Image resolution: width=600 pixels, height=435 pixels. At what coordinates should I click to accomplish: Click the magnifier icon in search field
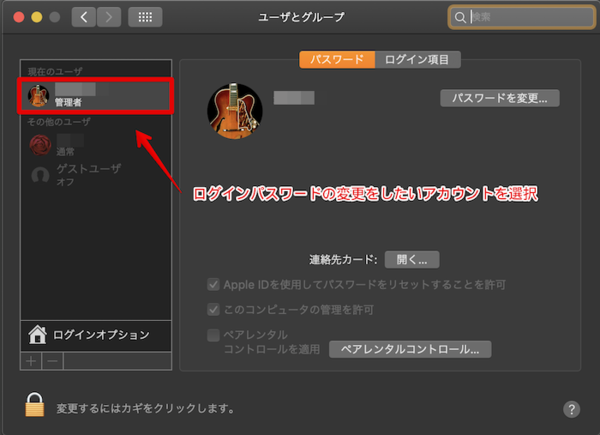point(460,17)
